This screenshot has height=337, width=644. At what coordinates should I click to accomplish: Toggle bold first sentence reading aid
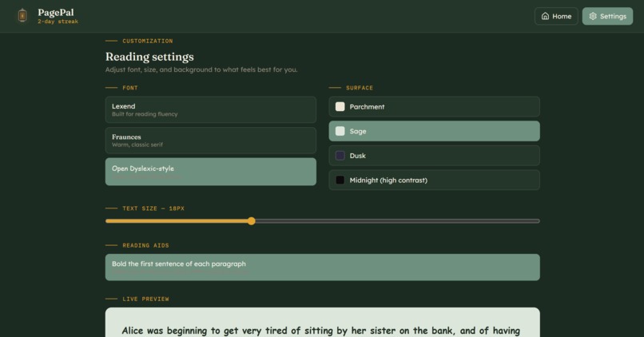(x=323, y=268)
